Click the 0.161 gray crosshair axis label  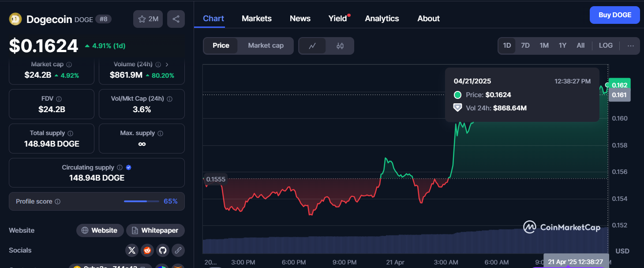[x=619, y=95]
